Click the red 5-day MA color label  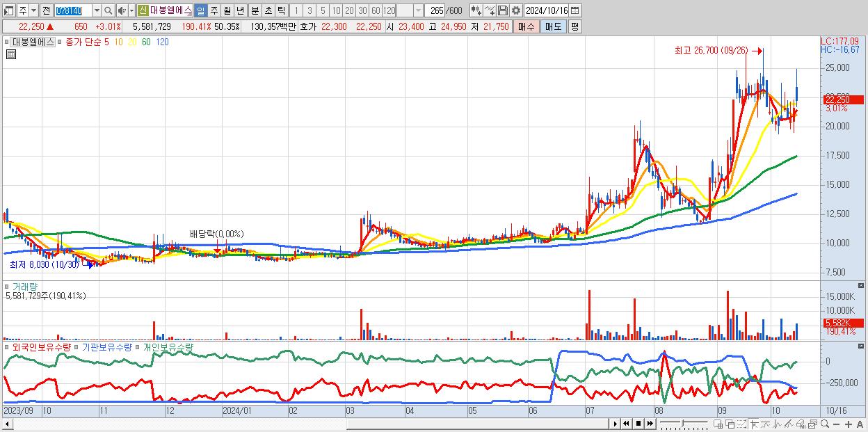point(106,42)
